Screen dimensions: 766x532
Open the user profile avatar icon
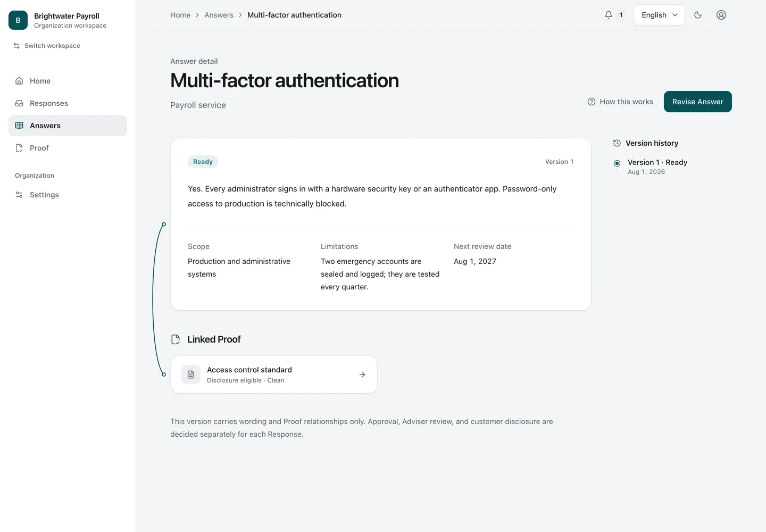click(x=721, y=15)
